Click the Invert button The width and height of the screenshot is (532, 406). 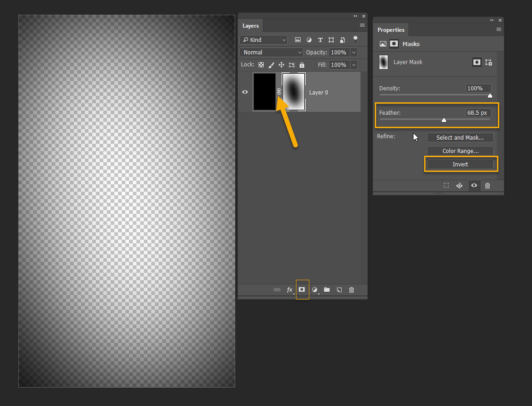pos(460,164)
